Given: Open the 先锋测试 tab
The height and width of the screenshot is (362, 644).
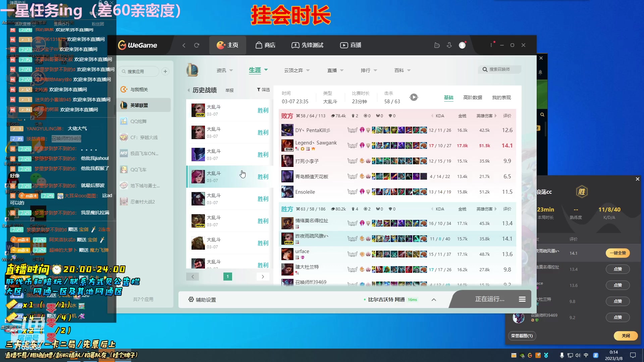Looking at the screenshot, I should (308, 45).
